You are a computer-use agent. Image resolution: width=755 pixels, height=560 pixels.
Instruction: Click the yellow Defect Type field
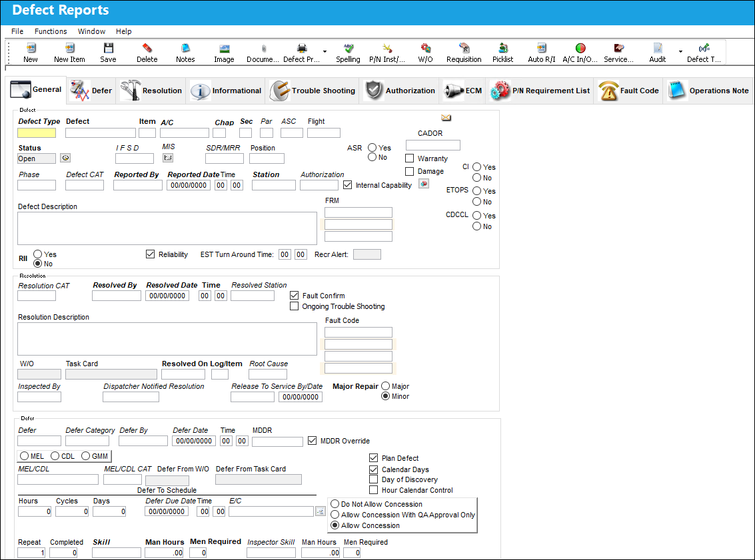tap(37, 133)
